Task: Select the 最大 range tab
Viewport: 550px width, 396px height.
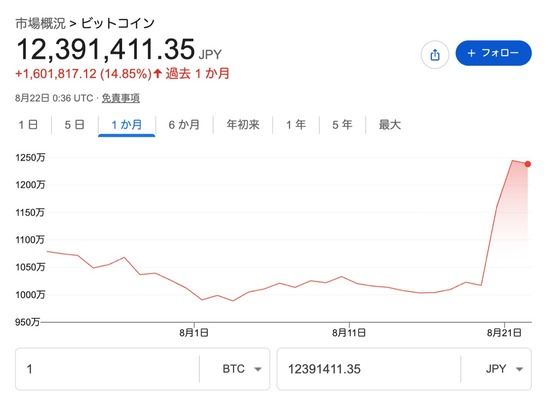Action: point(389,125)
